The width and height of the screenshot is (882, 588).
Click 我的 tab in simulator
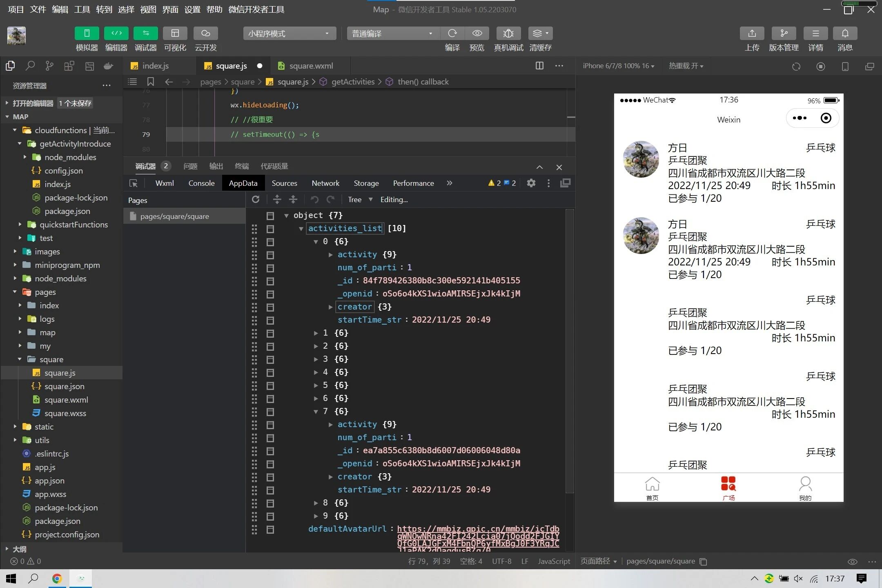pos(805,488)
